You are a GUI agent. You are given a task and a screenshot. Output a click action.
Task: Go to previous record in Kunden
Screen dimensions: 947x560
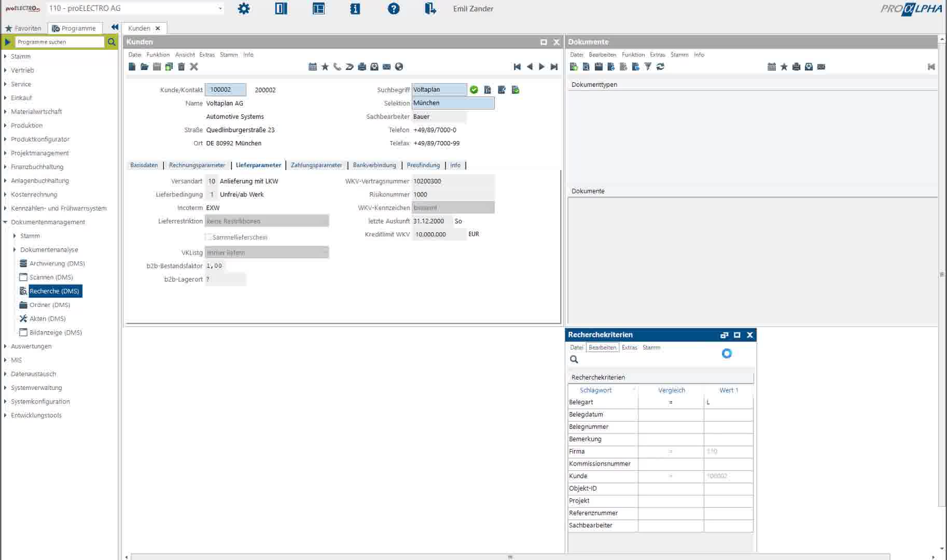tap(530, 66)
